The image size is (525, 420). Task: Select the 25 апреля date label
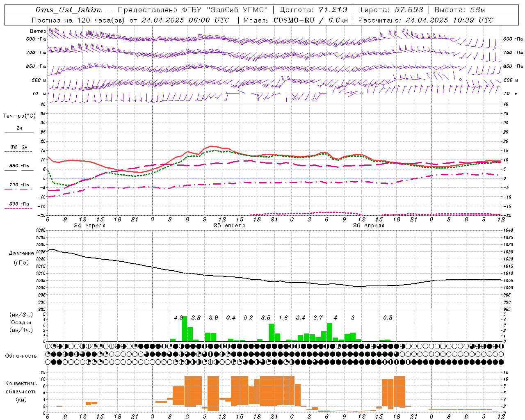tap(229, 226)
